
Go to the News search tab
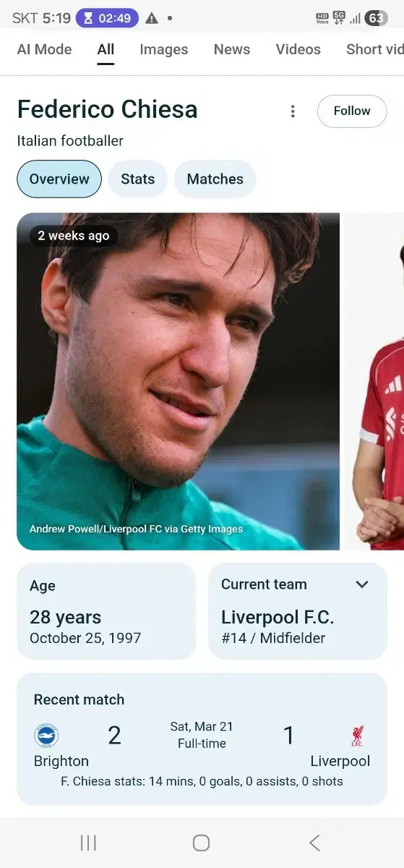pos(232,49)
